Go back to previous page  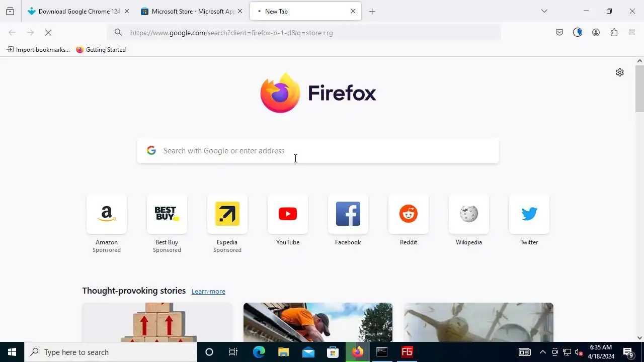coord(12,33)
